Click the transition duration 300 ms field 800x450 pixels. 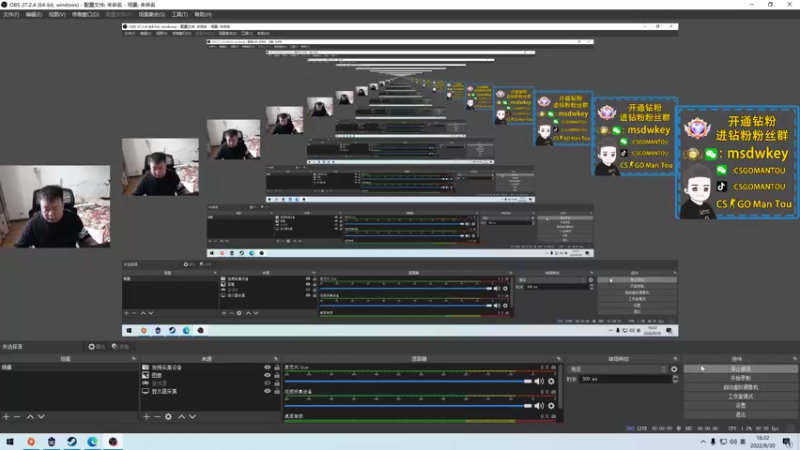(x=626, y=379)
